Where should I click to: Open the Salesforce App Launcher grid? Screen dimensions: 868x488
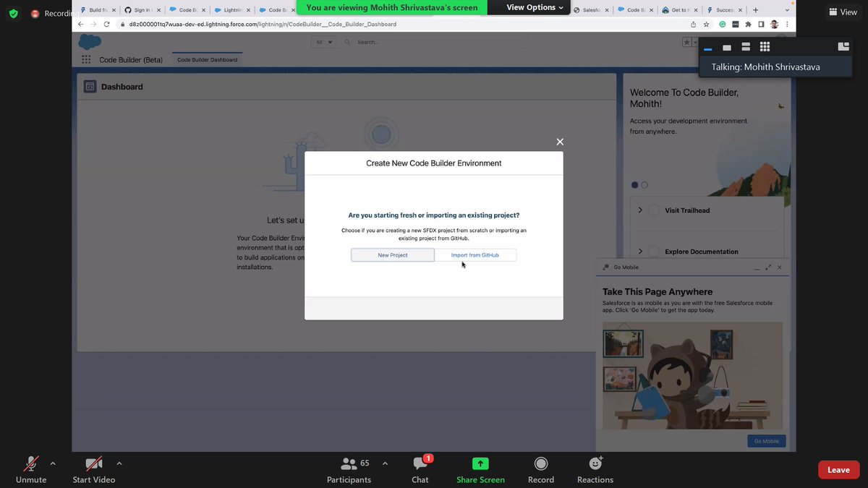point(86,60)
